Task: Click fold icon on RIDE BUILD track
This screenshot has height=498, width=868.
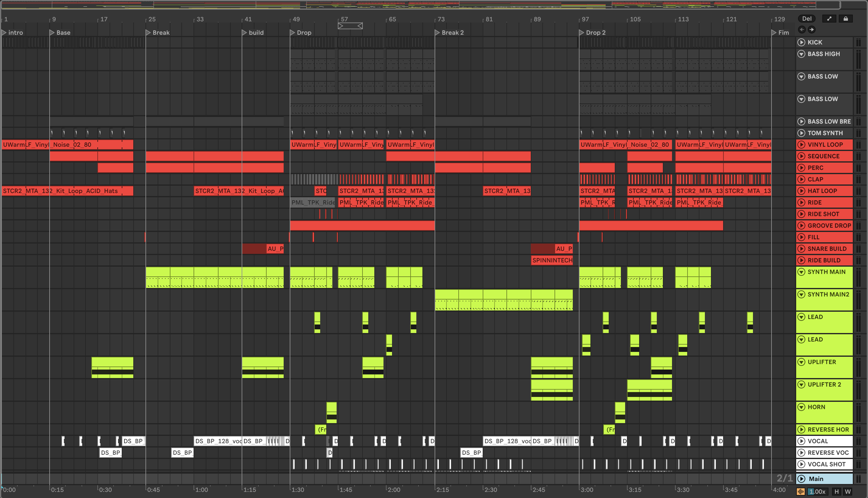Action: (801, 260)
